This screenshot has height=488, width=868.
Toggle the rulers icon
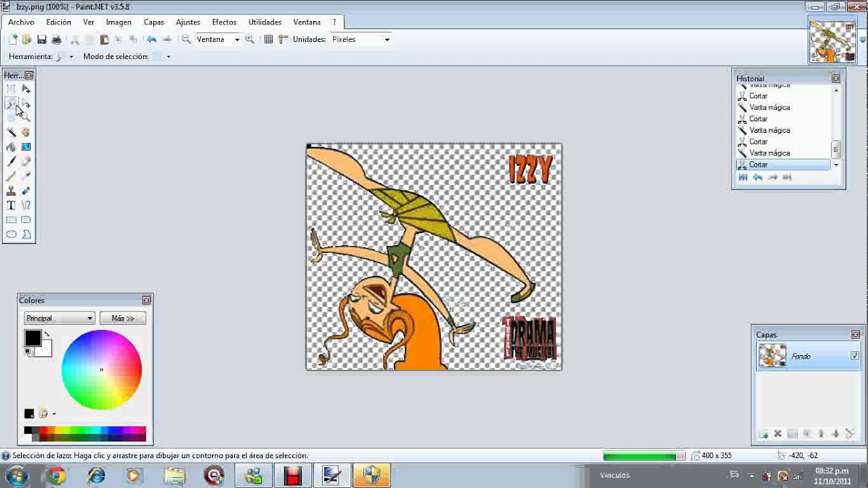(283, 39)
